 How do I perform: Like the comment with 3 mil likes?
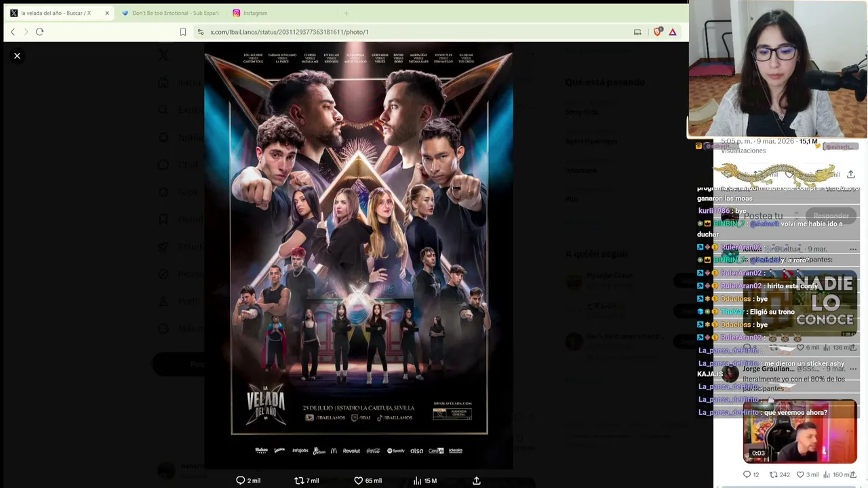(x=809, y=474)
